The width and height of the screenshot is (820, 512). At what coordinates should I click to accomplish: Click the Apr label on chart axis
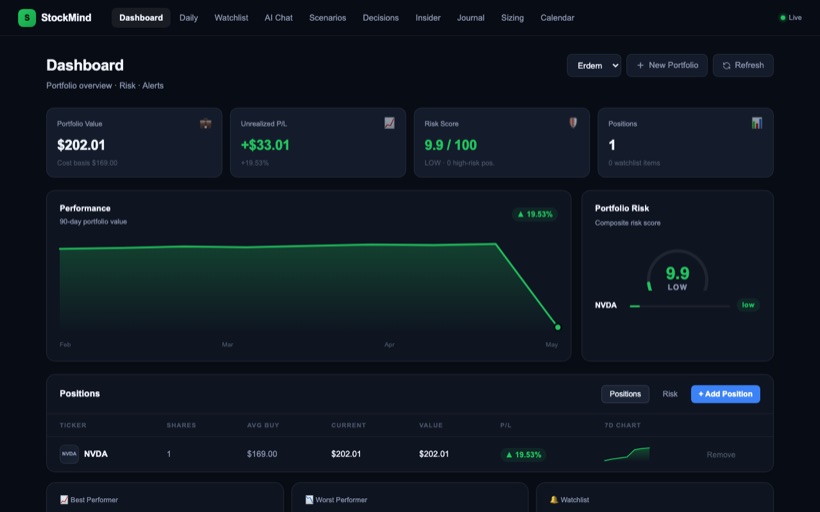tap(390, 345)
